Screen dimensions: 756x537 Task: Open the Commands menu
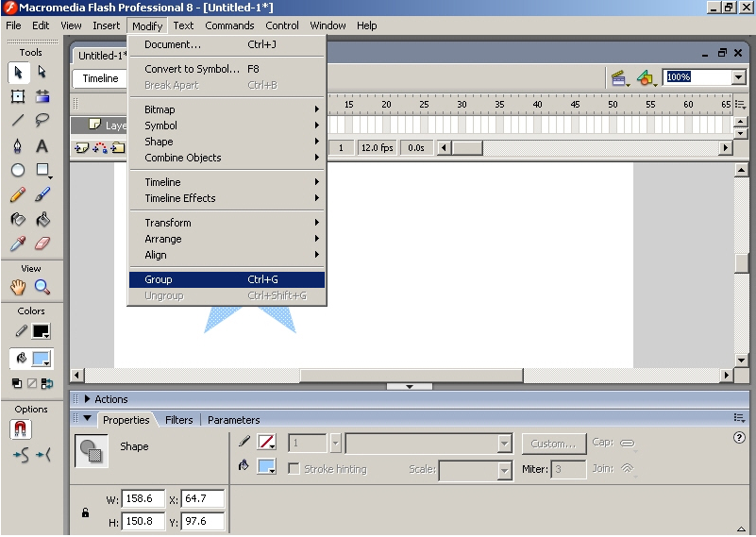229,25
